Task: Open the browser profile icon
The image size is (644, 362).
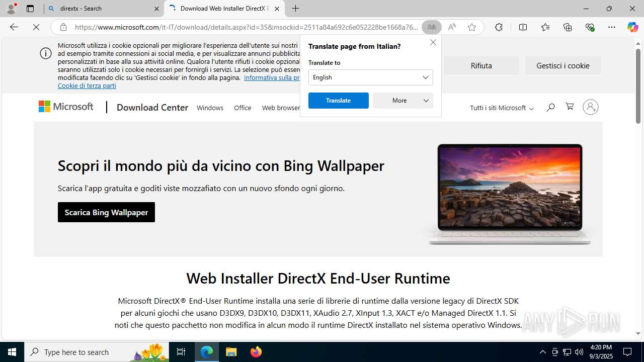Action: pos(11,8)
